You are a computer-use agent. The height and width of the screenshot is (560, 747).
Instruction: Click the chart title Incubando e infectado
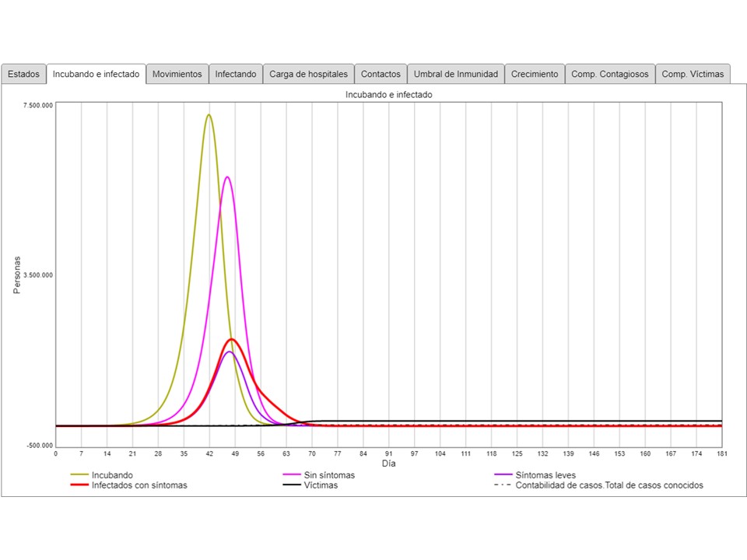(x=389, y=94)
